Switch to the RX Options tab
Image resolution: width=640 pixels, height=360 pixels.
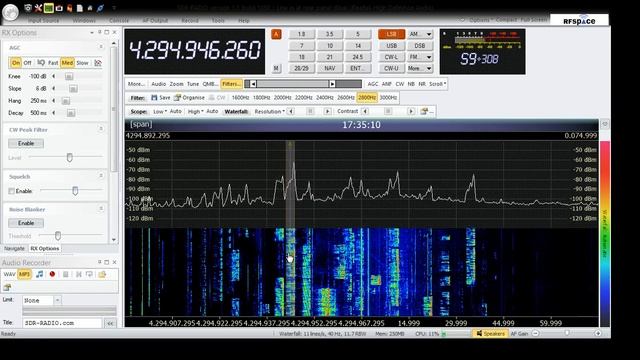coord(44,249)
